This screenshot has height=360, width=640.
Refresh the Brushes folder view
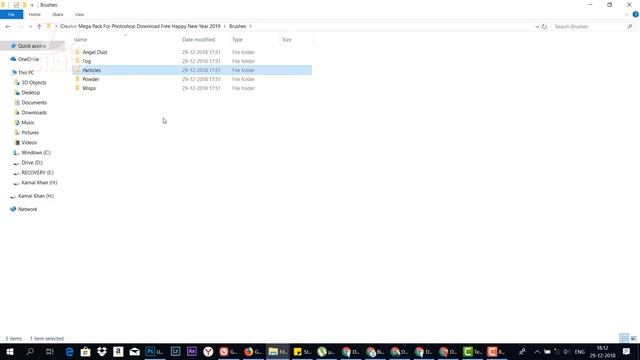tap(544, 27)
